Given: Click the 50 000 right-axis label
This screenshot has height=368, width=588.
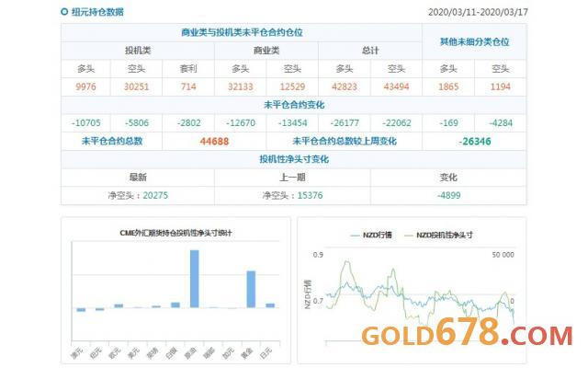Looking at the screenshot, I should point(503,255).
